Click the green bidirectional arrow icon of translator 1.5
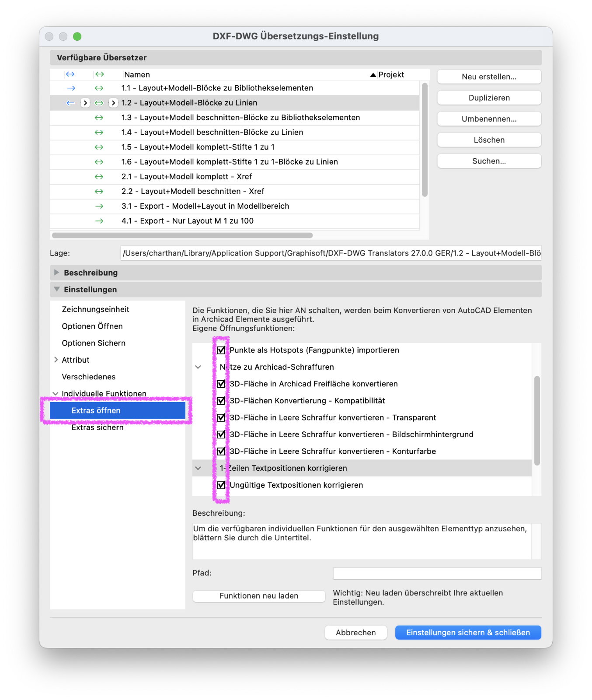This screenshot has height=700, width=592. [x=99, y=147]
